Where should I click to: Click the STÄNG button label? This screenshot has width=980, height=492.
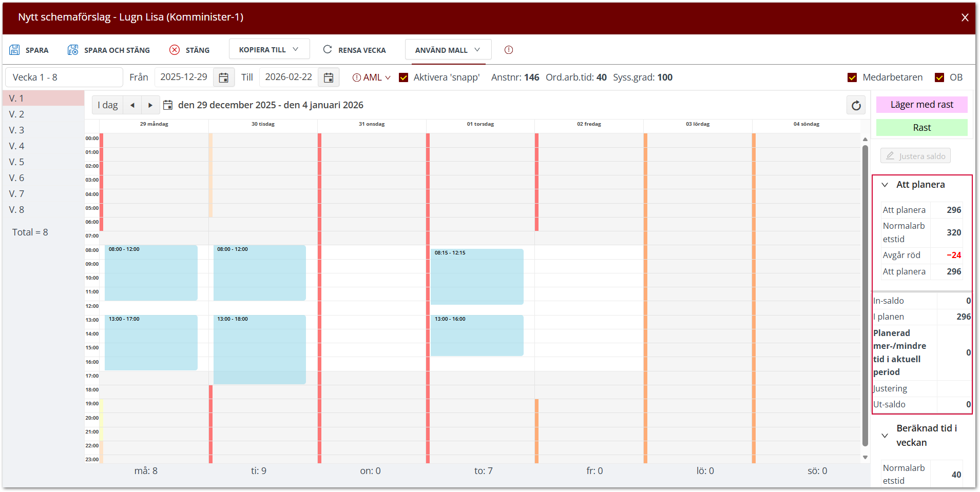198,50
